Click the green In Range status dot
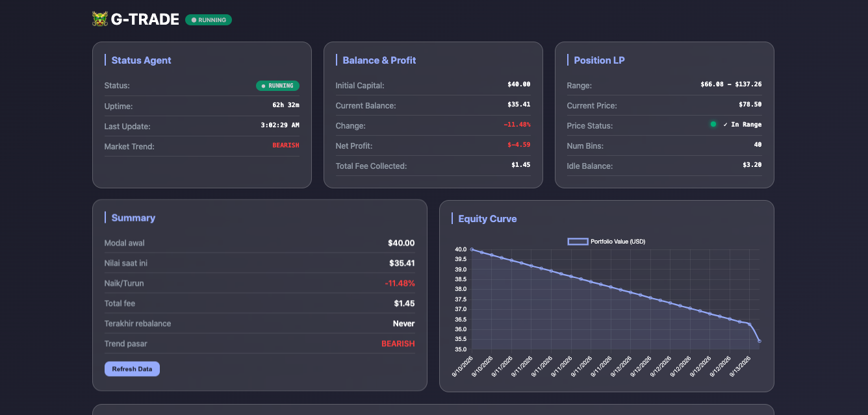This screenshot has width=868, height=415. (x=713, y=124)
